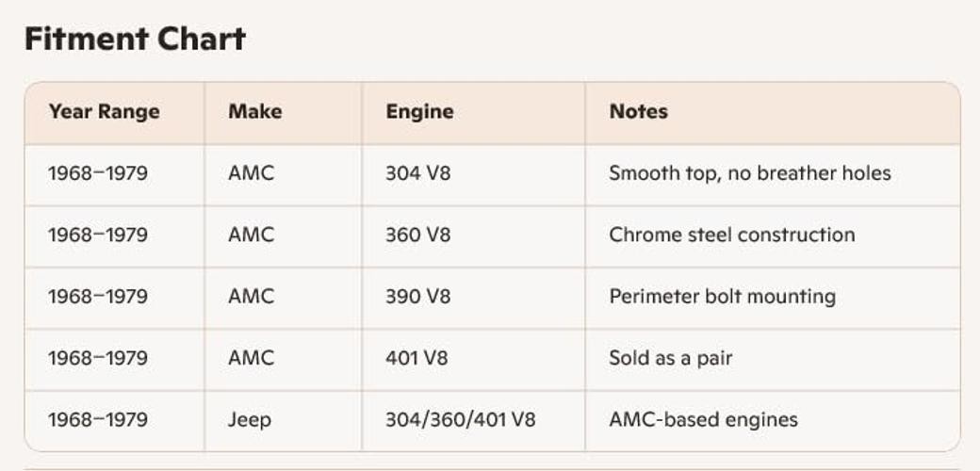The height and width of the screenshot is (471, 980).
Task: Click 'Perimeter bolt mounting' note
Action: (722, 297)
